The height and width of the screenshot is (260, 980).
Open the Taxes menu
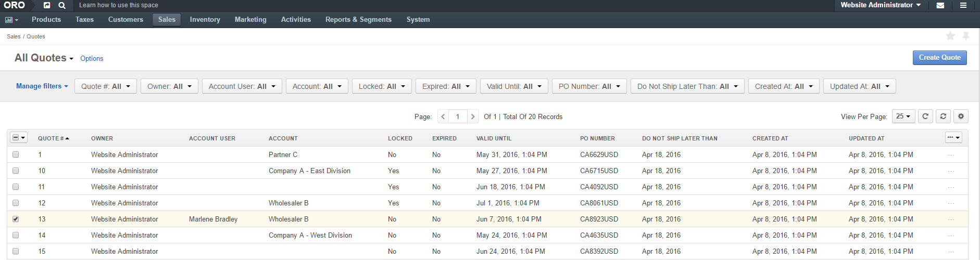click(84, 20)
